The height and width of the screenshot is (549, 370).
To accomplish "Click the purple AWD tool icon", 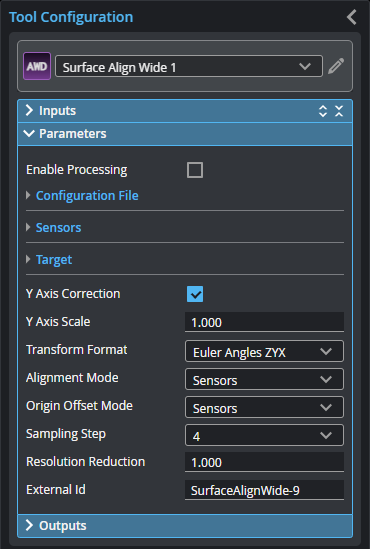I will click(37, 66).
